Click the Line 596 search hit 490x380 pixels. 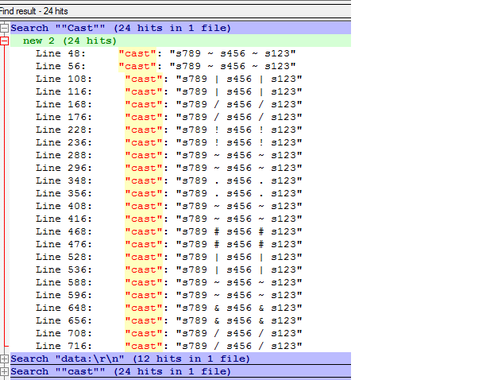tap(169, 295)
